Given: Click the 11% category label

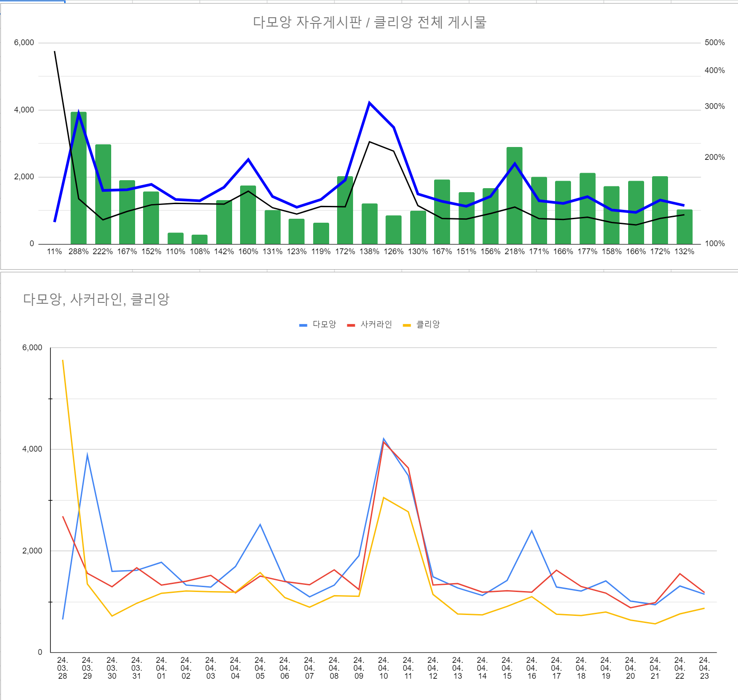Looking at the screenshot, I should [54, 251].
